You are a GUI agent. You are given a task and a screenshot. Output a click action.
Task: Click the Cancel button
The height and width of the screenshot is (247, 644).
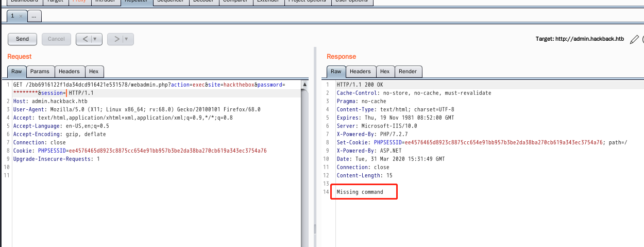[x=56, y=39]
